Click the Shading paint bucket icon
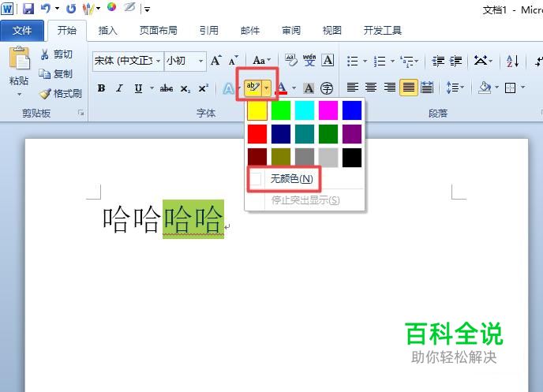The height and width of the screenshot is (392, 543). point(485,88)
